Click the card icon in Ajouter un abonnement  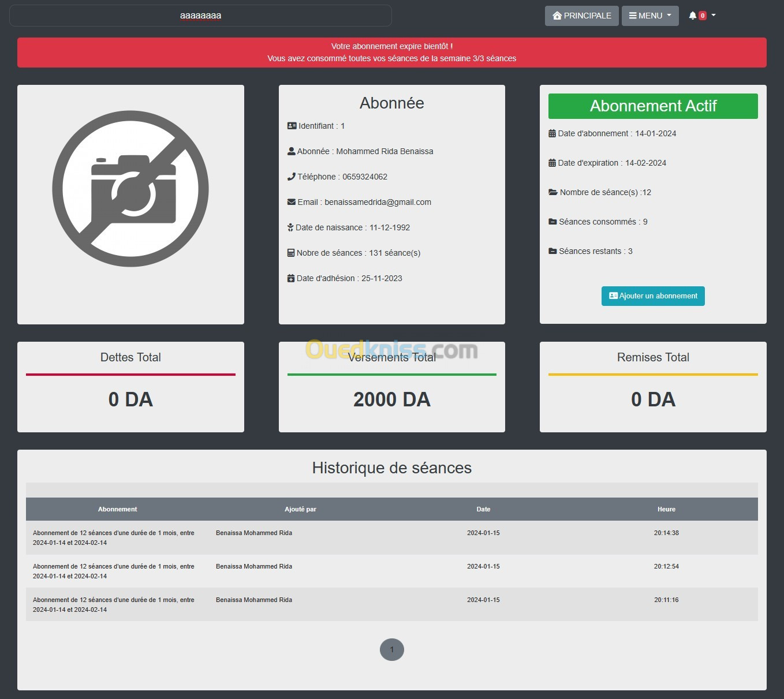[613, 296]
